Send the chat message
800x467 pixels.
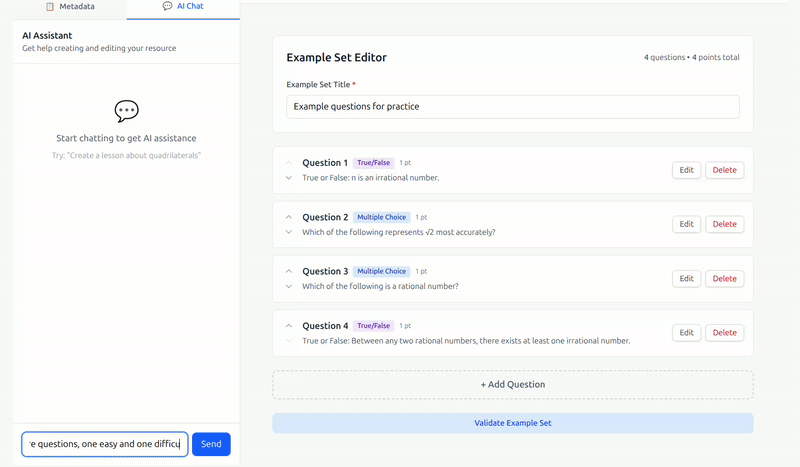coord(211,444)
